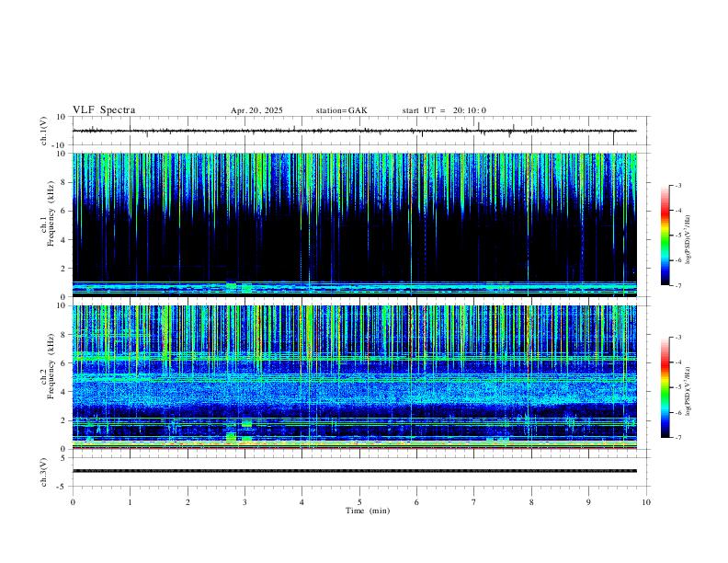Image resolution: width=728 pixels, height=563 pixels.
Task: Click the "VLF Spectra" plot title
Action: (104, 110)
